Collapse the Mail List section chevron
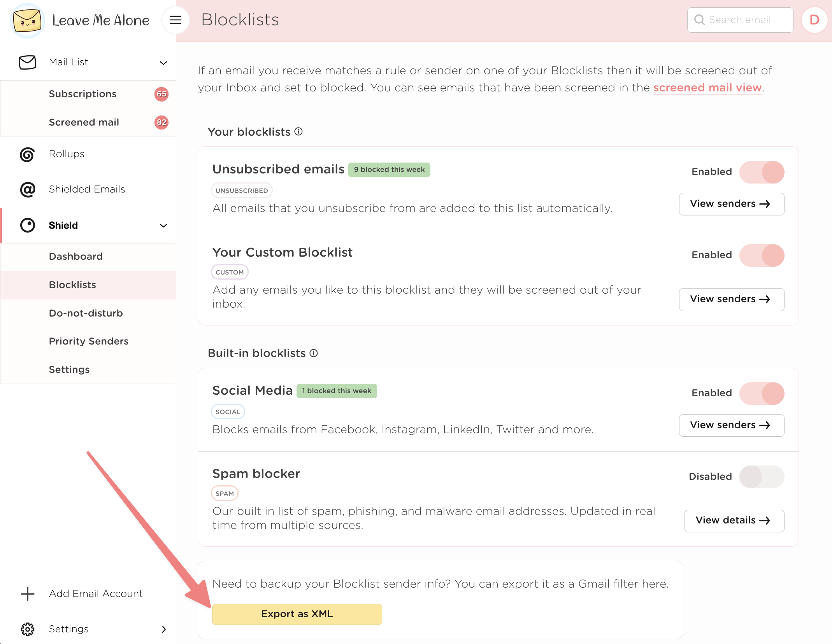 click(163, 63)
